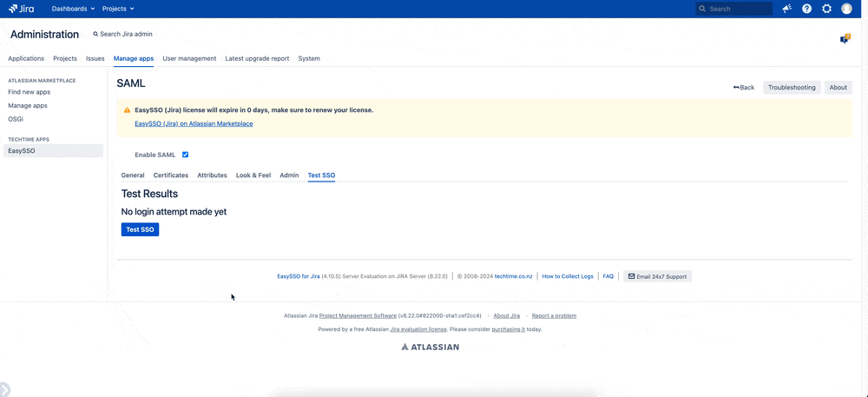
Task: Go Back using the Back link
Action: click(x=744, y=88)
